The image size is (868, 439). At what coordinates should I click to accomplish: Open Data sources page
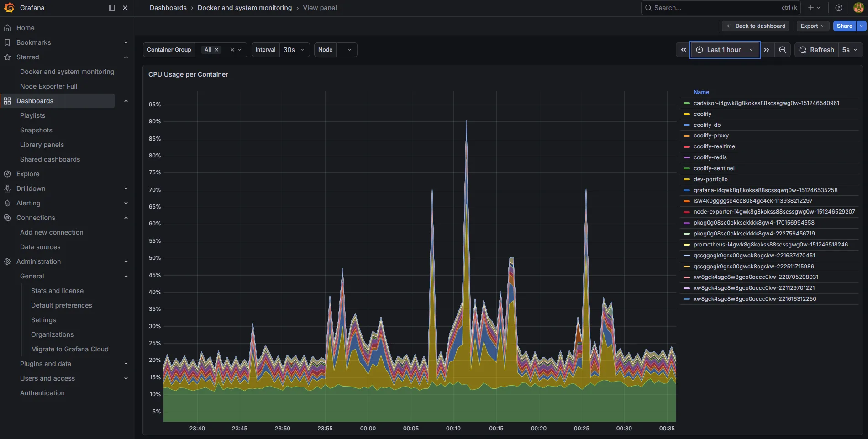point(40,247)
